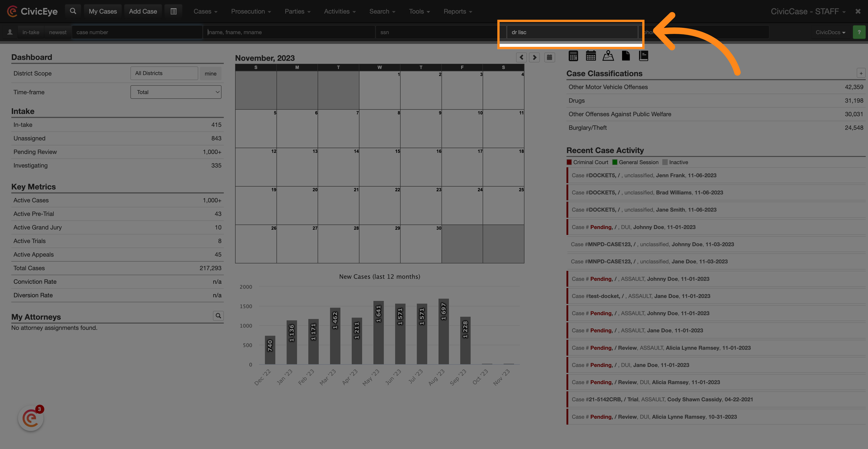
Task: Toggle the newest filter button
Action: pyautogui.click(x=58, y=32)
